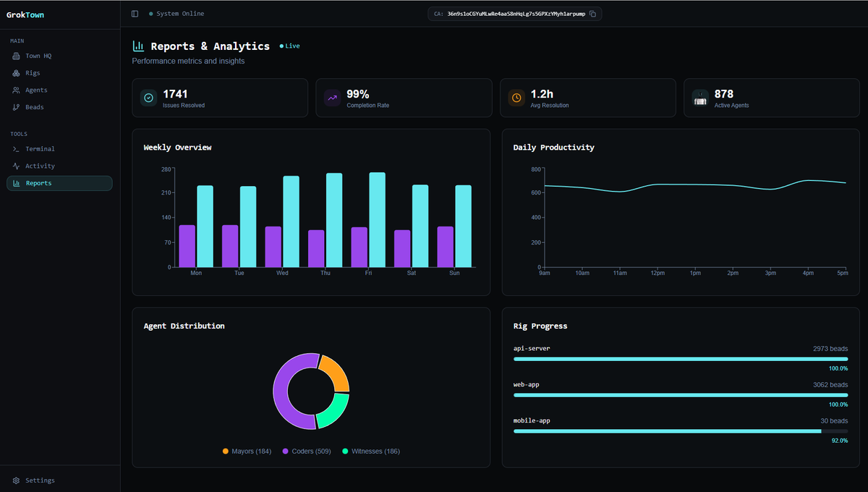Toggle the sidebar panel icon

[135, 14]
